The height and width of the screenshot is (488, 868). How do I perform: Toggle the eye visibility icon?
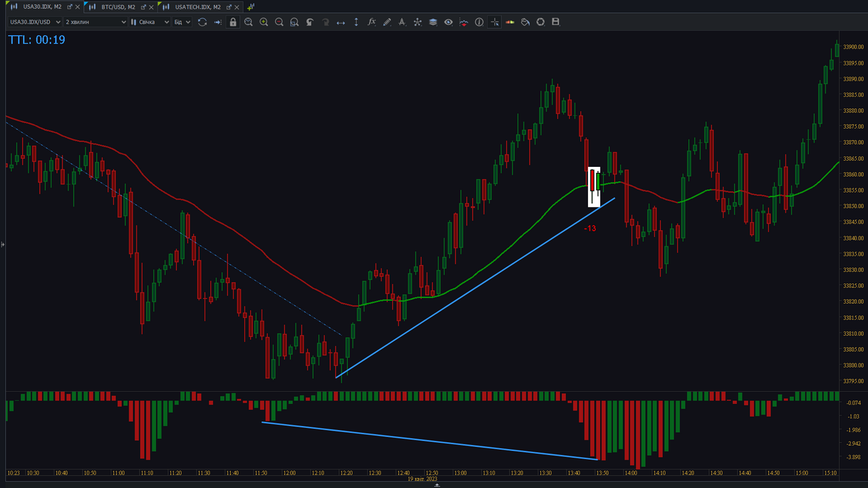pyautogui.click(x=448, y=22)
